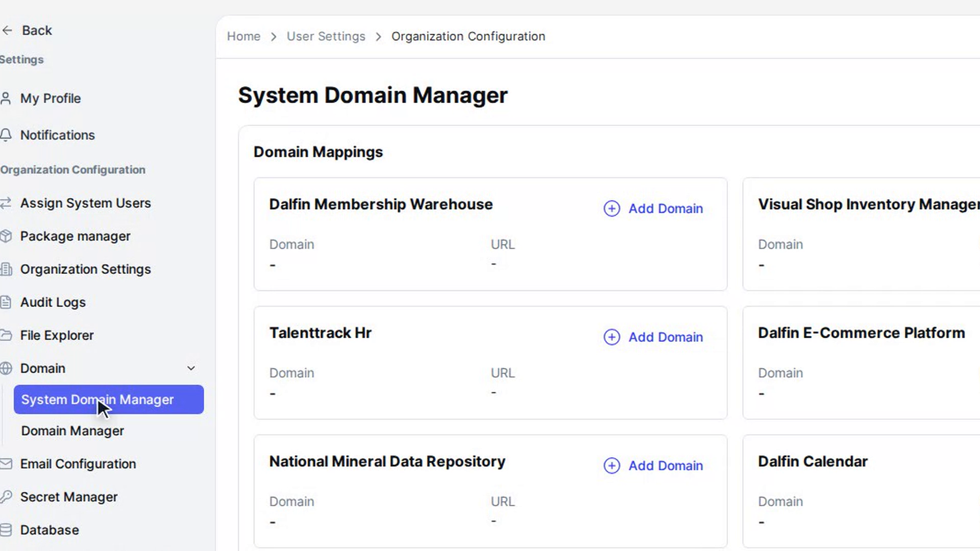View Audit Logs
The height and width of the screenshot is (551, 980).
point(53,303)
